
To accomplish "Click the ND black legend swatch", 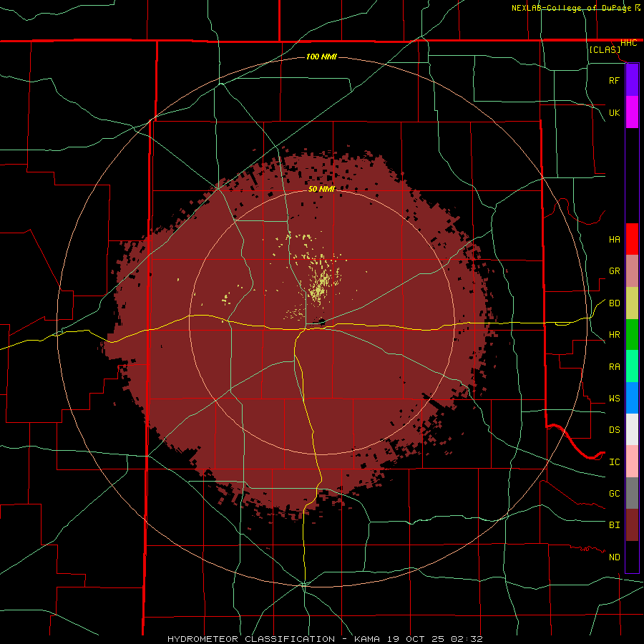I will click(x=632, y=557).
